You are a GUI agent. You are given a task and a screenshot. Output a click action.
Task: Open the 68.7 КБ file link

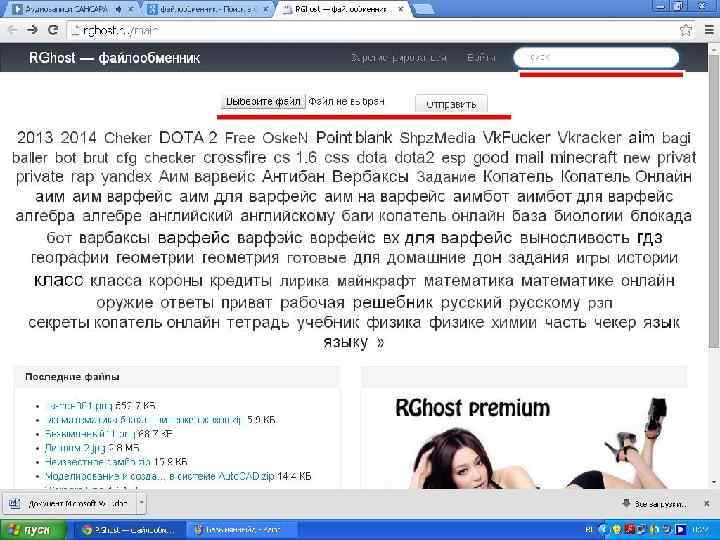[90, 434]
